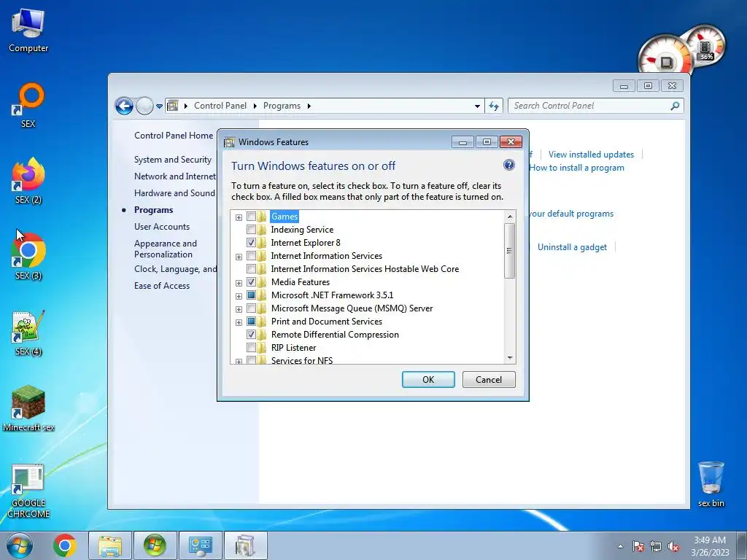Expand breadcrumb arrow after Programs
Image resolution: width=747 pixels, height=560 pixels.
coord(309,106)
